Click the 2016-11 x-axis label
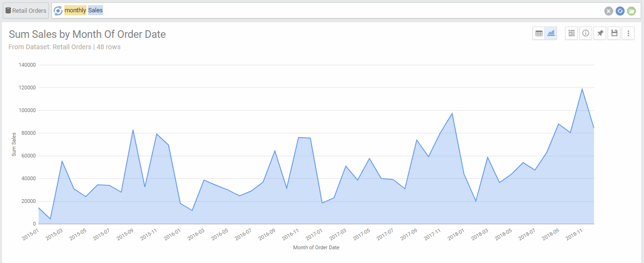Image resolution: width=644 pixels, height=263 pixels. coord(290,234)
